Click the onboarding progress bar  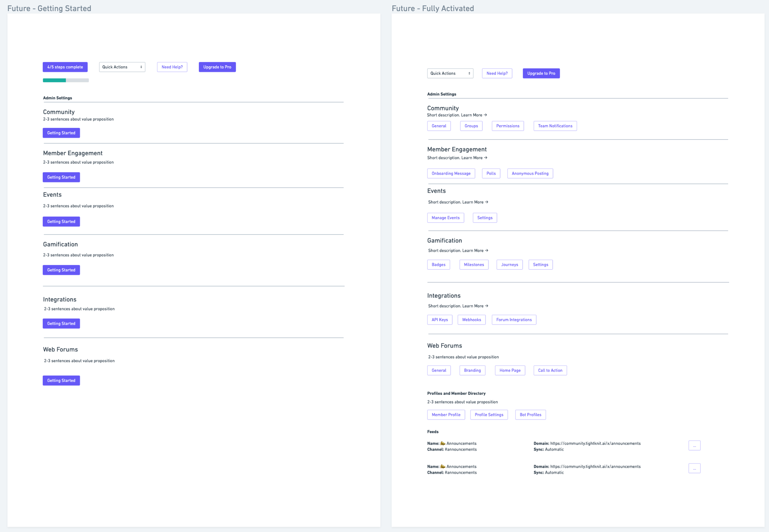click(x=66, y=80)
